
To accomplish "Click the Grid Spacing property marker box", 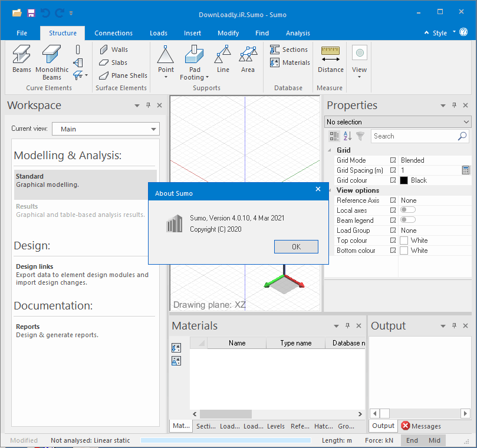I will click(x=393, y=170).
